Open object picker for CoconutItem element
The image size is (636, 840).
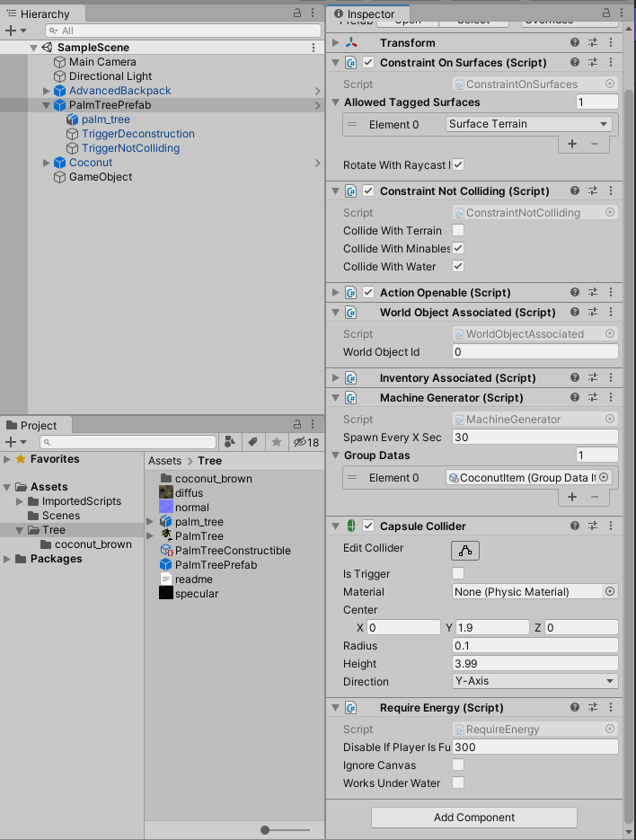[x=604, y=477]
